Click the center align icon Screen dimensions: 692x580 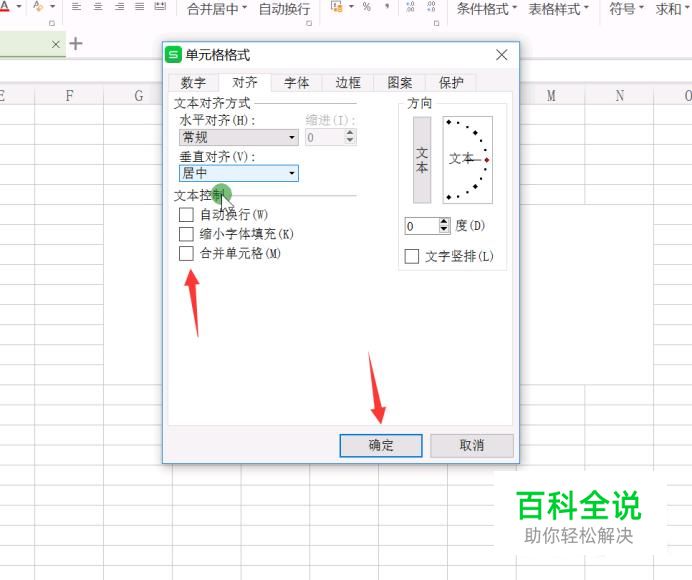[98, 7]
